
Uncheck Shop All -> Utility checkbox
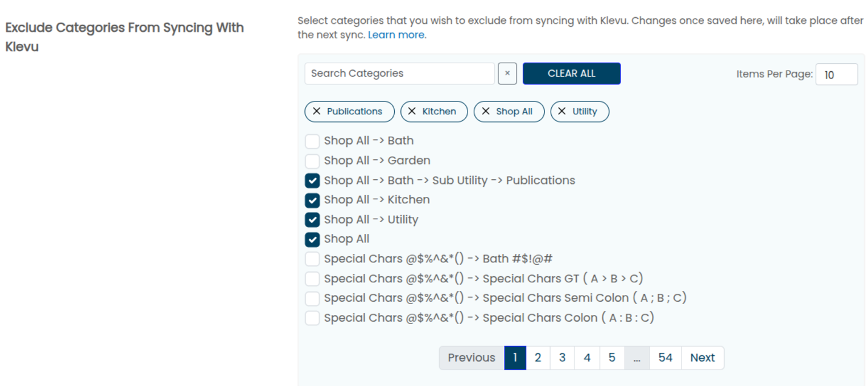point(312,220)
